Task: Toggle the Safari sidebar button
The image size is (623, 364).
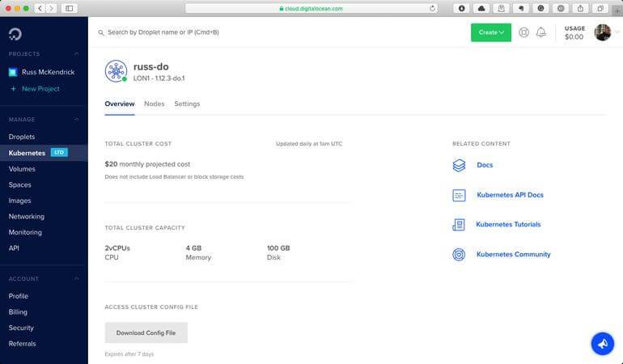Action: click(69, 8)
